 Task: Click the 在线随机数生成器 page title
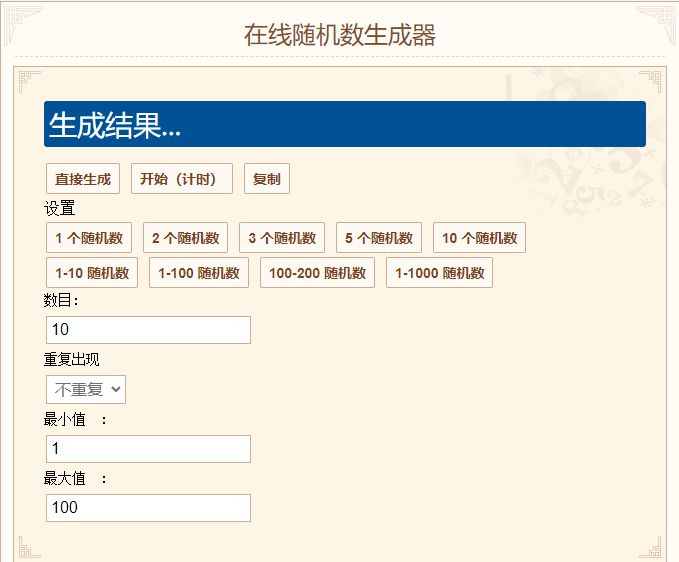[x=340, y=35]
